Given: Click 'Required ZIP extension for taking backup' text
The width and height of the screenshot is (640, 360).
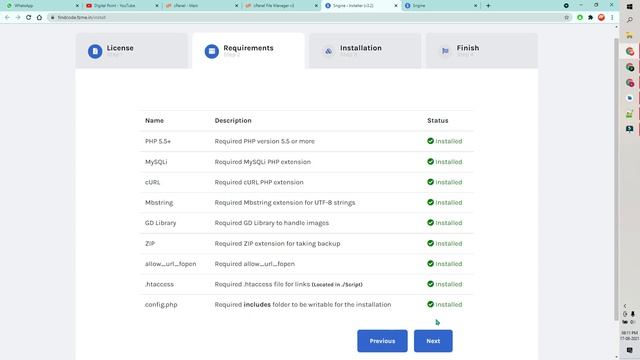Looking at the screenshot, I should [x=277, y=243].
